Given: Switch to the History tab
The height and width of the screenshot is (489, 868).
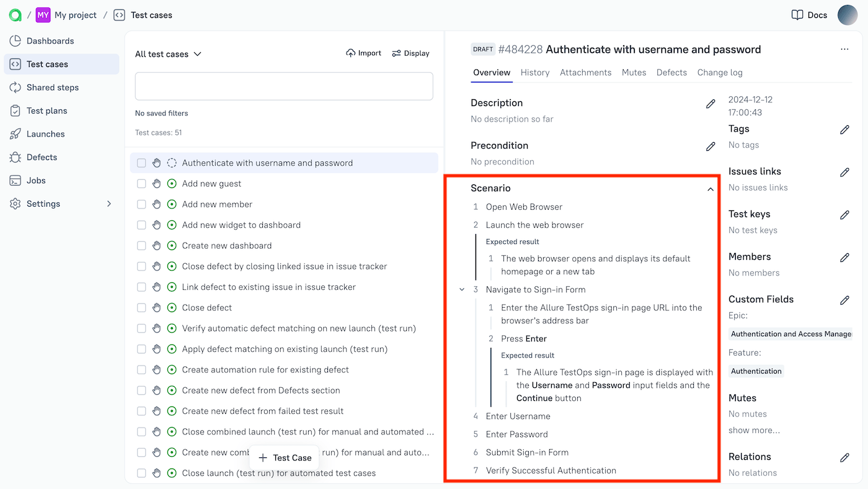Looking at the screenshot, I should (x=535, y=73).
